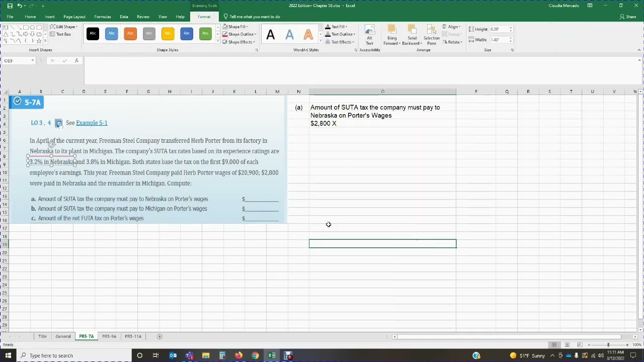Open the Align dropdown
644x362 pixels.
[x=451, y=27]
